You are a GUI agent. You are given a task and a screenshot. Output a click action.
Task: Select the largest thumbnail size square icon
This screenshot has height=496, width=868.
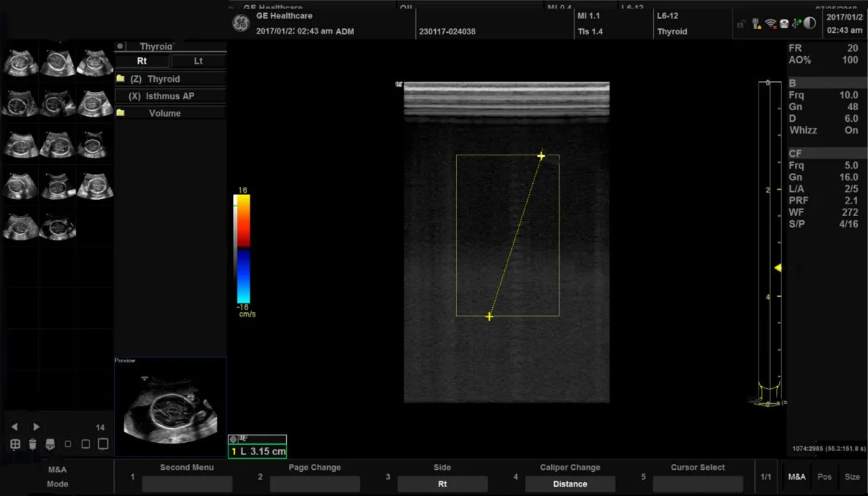[103, 443]
